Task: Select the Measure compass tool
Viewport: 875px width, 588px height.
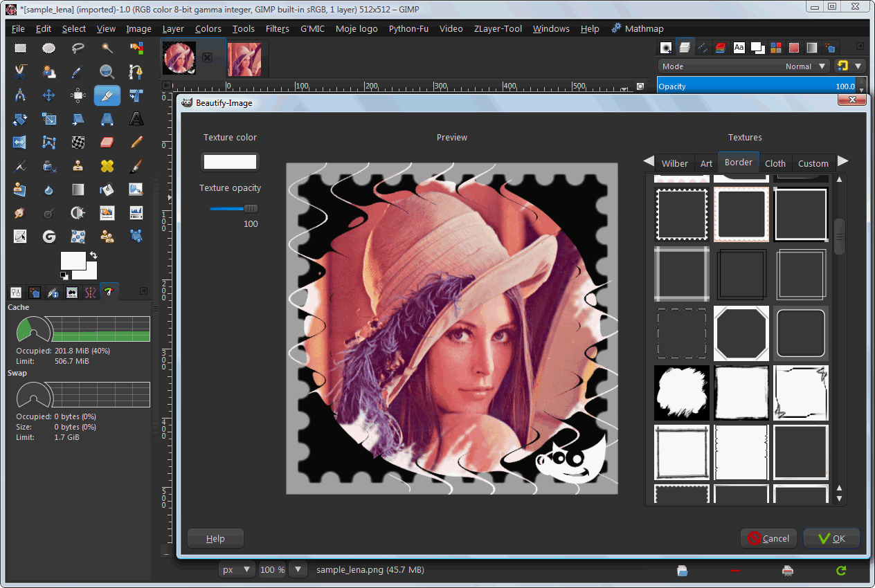Action: point(20,95)
